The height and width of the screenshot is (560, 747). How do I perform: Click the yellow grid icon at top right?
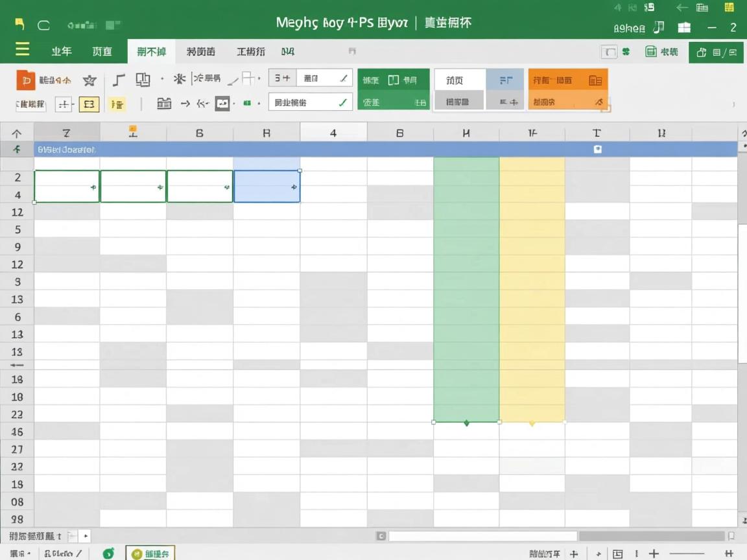729,8
